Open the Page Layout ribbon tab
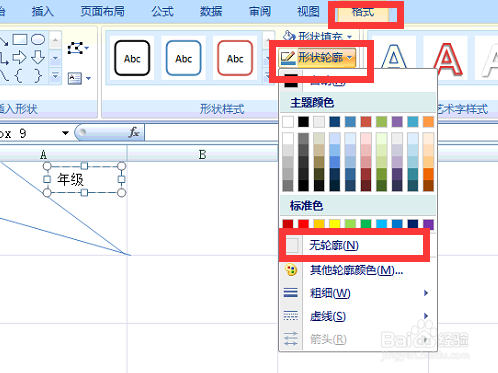This screenshot has height=373, width=498. point(103,11)
